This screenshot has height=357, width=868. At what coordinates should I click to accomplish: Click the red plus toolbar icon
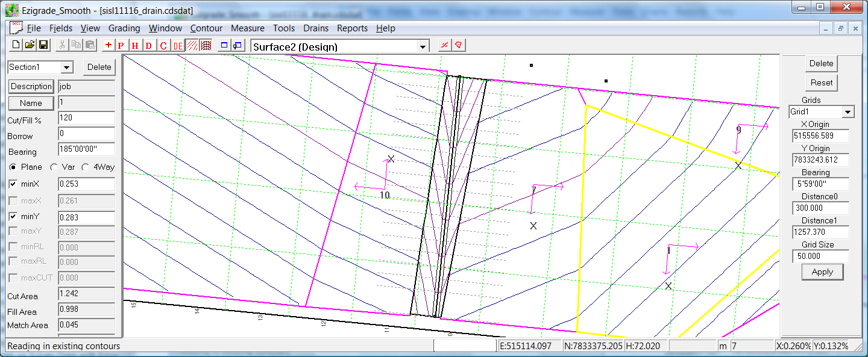click(x=108, y=45)
